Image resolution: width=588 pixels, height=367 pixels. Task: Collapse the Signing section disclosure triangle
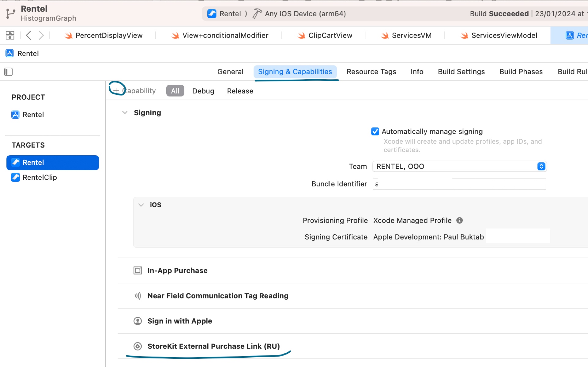(125, 112)
